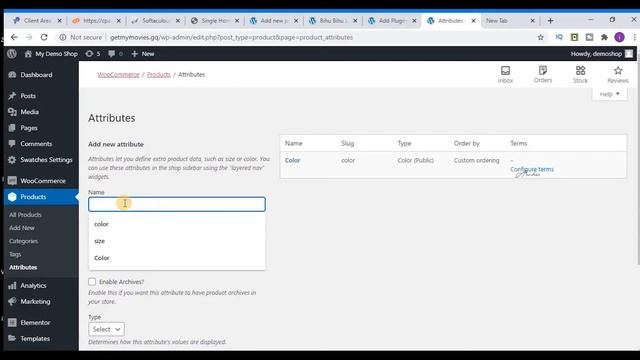The width and height of the screenshot is (640, 360).
Task: Choose lowercase 'color' autocomplete suggestion
Action: 177,224
